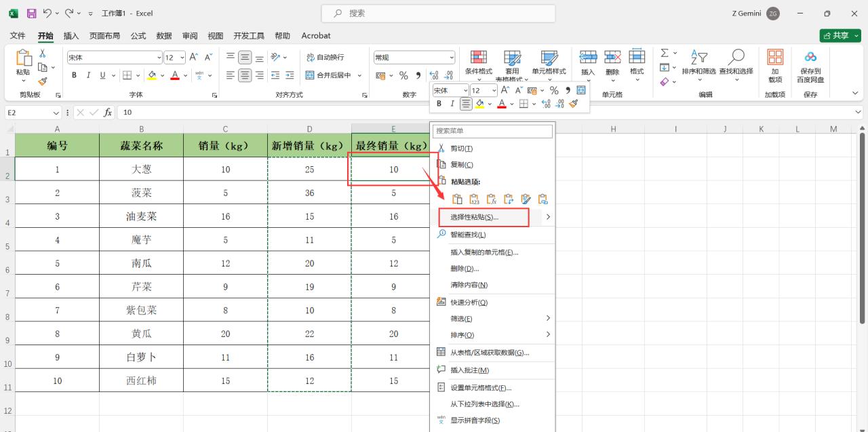Open the ribbon font name dropdown
Viewport: 868px width, 432px height.
click(159, 58)
